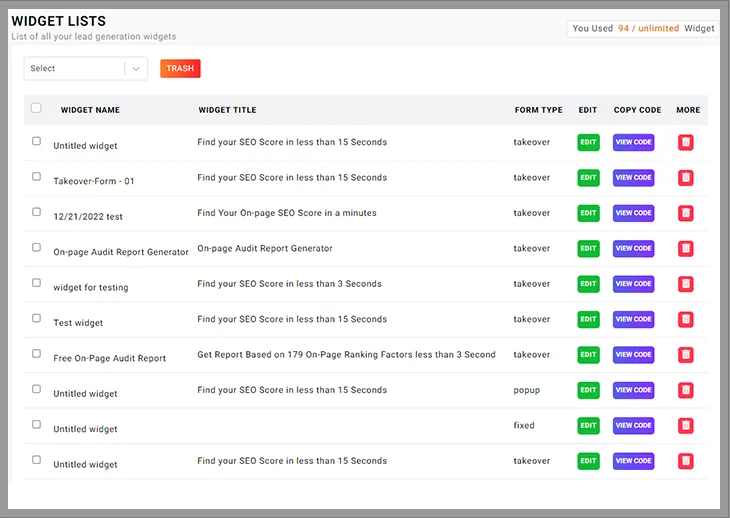Click the MORE column header
This screenshot has width=730, height=518.
tap(688, 110)
